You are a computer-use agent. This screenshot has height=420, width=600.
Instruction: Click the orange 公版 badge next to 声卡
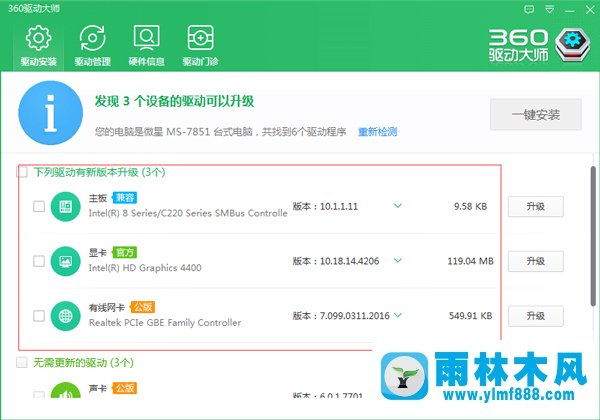124,388
